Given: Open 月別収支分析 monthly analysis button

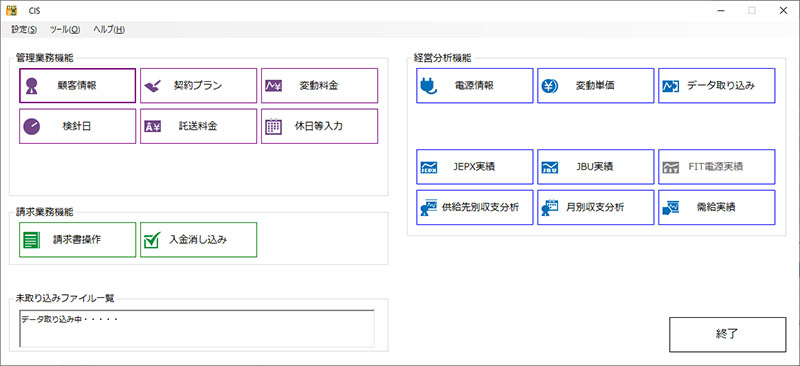Looking at the screenshot, I should pos(596,207).
